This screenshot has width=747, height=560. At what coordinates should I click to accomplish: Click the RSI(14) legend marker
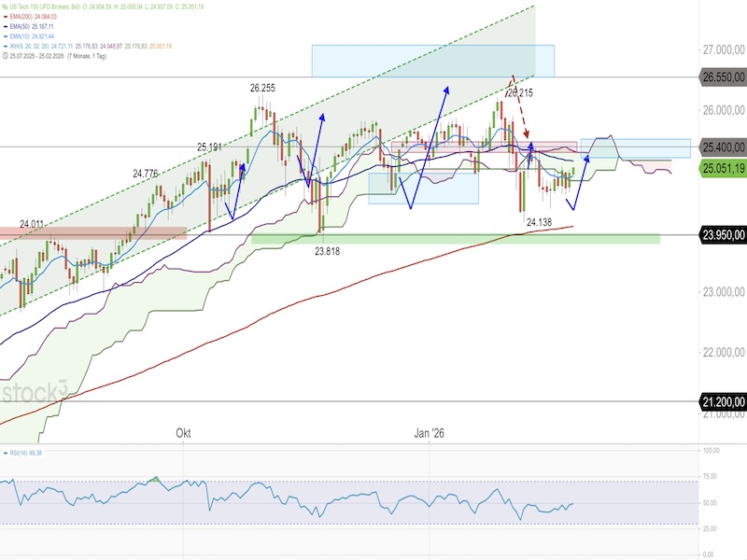(5, 454)
